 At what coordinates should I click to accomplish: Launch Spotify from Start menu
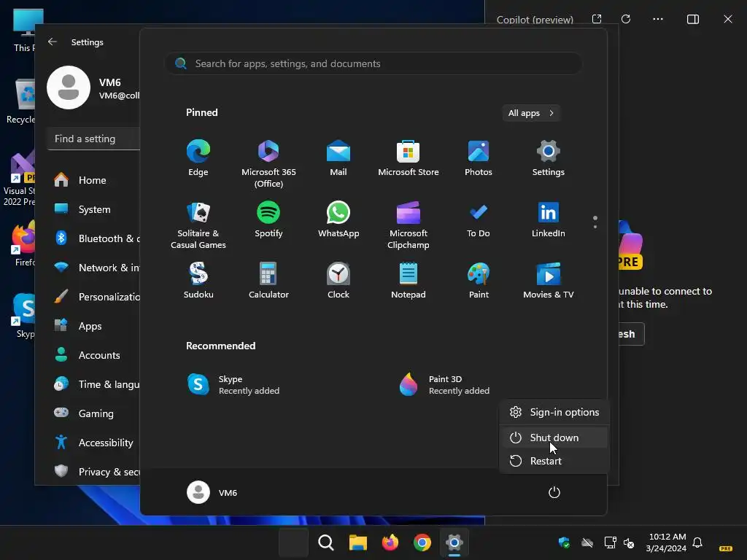pos(268,219)
